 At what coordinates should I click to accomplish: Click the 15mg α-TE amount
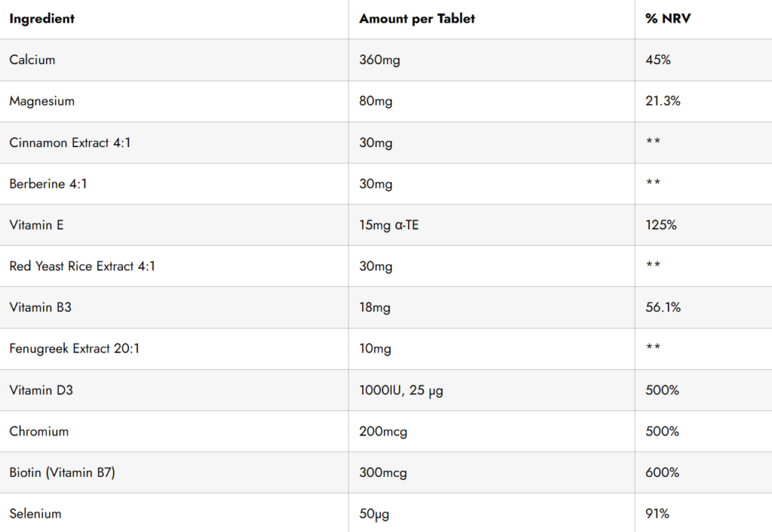pyautogui.click(x=388, y=225)
